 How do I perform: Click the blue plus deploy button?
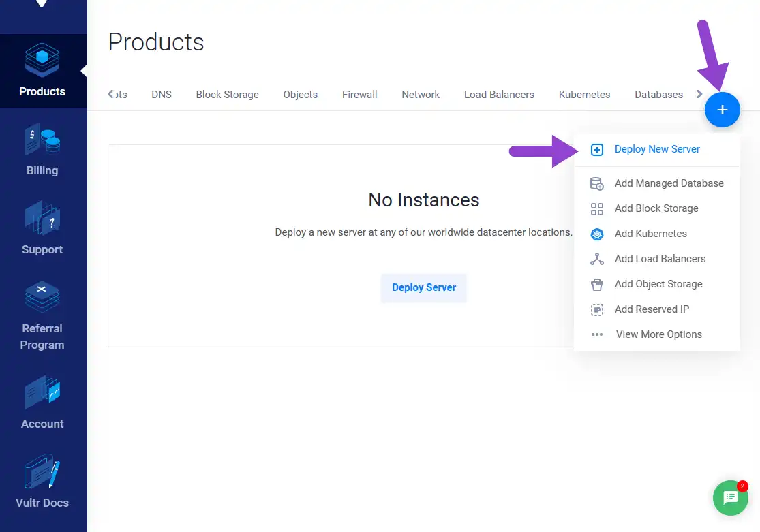(723, 110)
